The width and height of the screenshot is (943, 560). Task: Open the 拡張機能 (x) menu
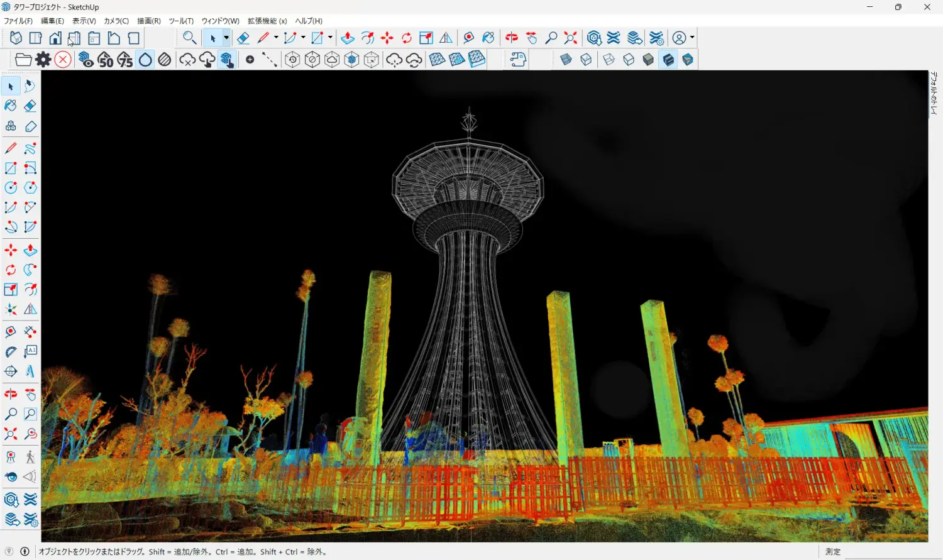267,21
